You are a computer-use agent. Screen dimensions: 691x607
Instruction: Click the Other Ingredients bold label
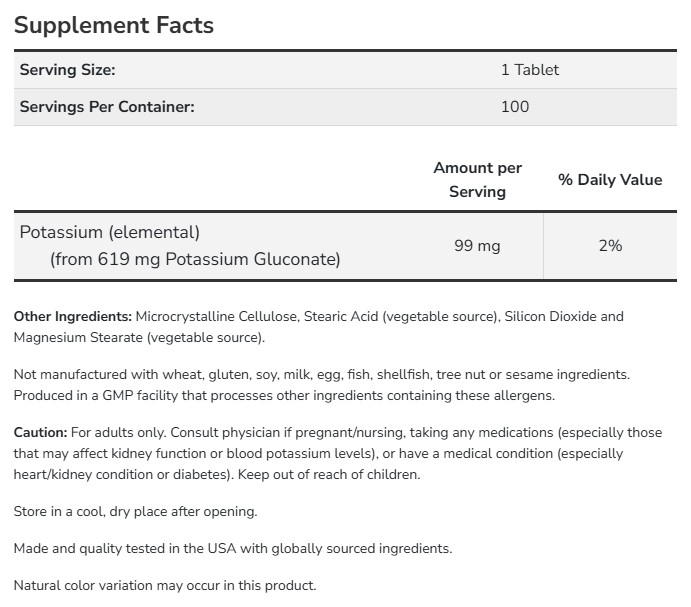coord(72,316)
